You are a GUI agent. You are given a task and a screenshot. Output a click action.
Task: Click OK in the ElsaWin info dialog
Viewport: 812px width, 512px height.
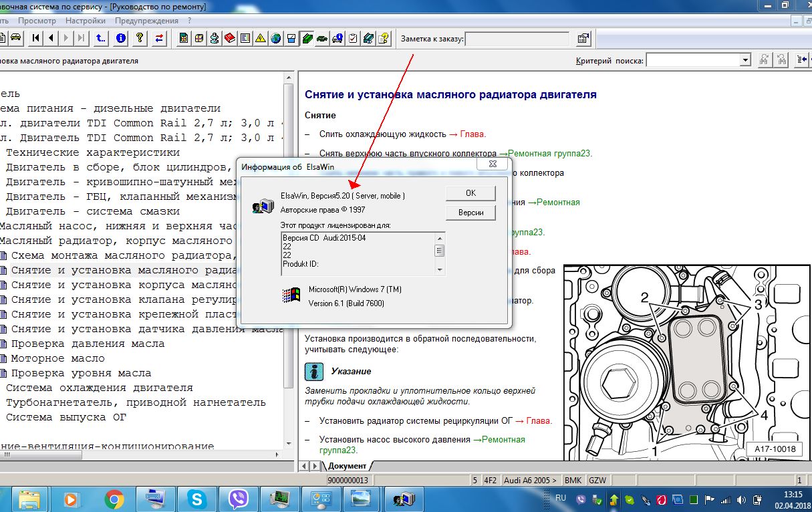tap(470, 193)
